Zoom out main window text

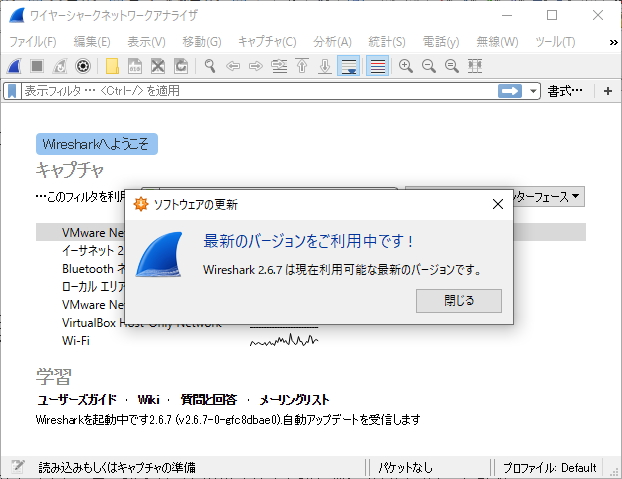tap(428, 66)
